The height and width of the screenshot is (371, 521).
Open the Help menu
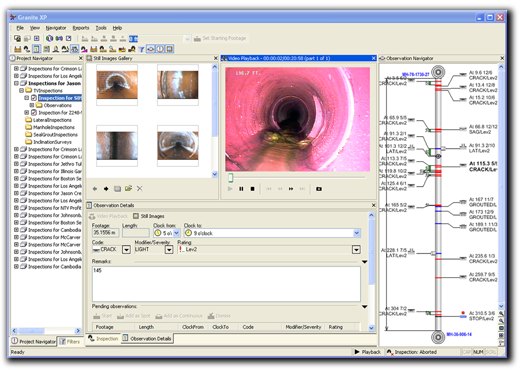coord(117,28)
